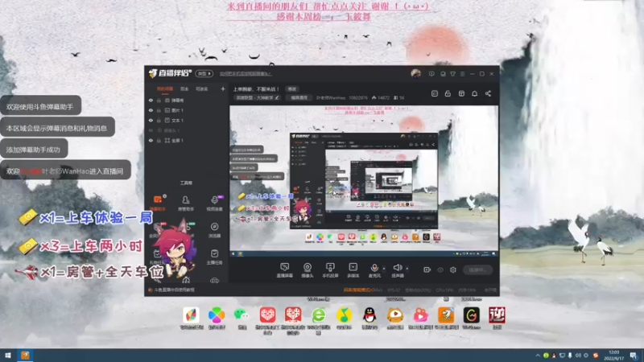Open the 主播任务 tool in the toolbox

(x=214, y=257)
